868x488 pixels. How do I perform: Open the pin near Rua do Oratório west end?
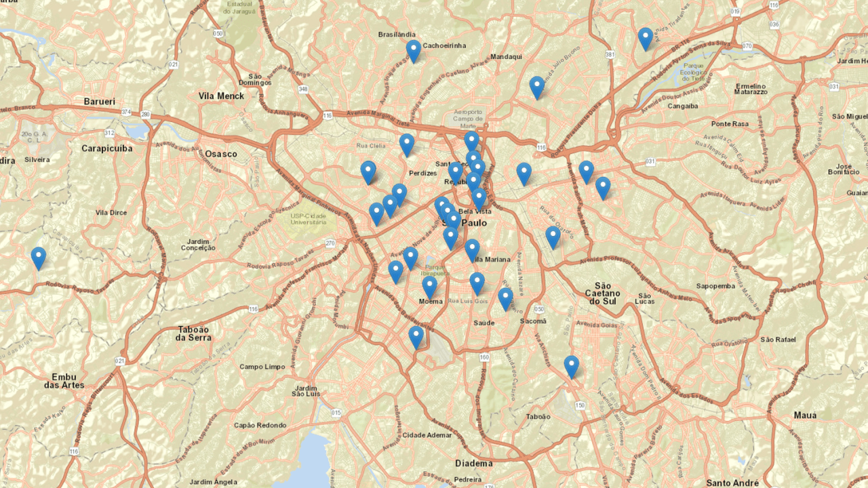pos(553,238)
